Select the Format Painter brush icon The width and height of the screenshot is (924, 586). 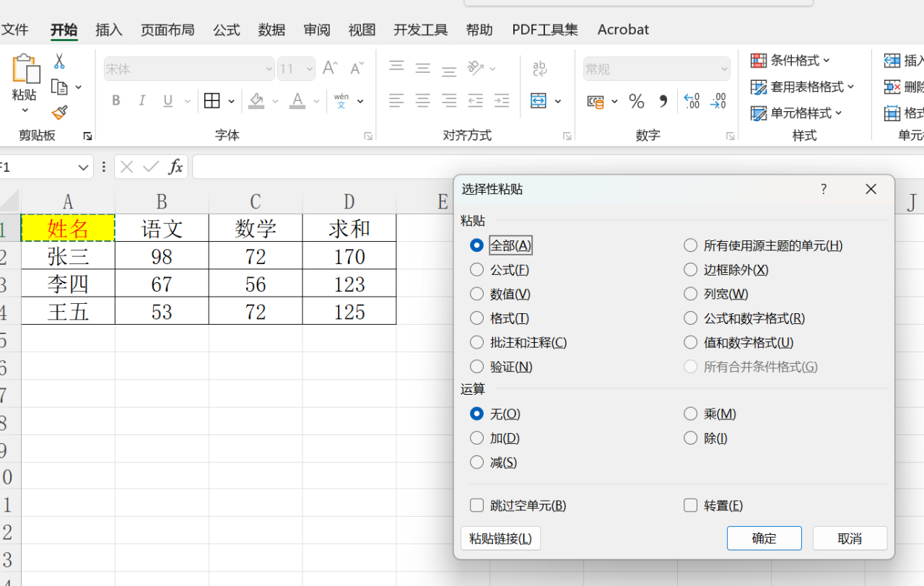click(60, 113)
